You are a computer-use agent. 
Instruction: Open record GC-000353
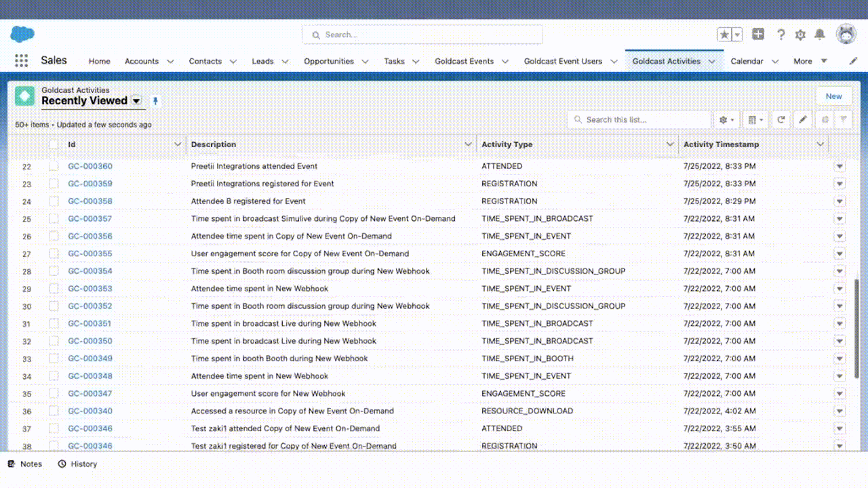click(x=90, y=289)
